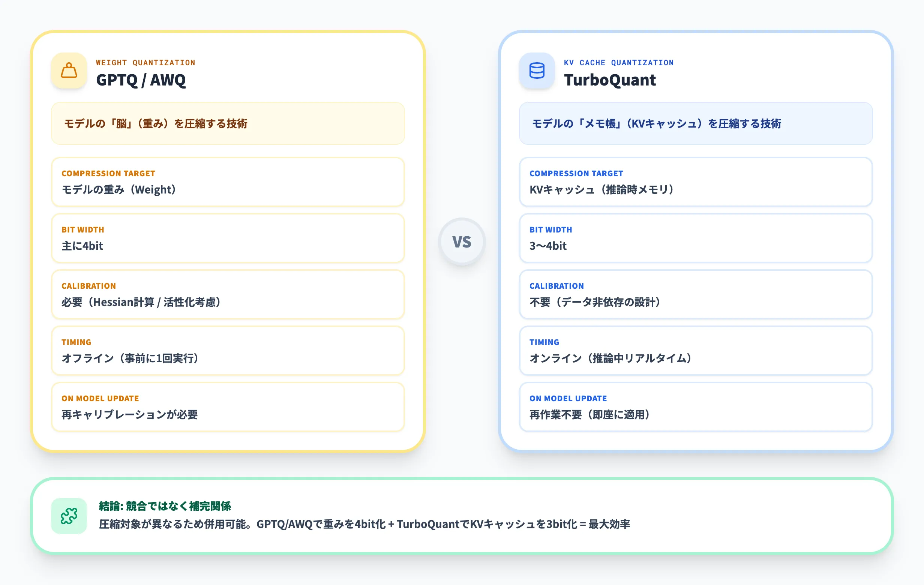
Task: Toggle the CALIBRATION row for TurboQuant
Action: click(x=696, y=295)
